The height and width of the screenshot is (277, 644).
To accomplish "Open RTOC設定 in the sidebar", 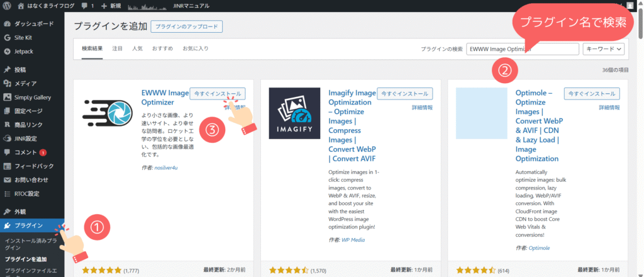I will [26, 193].
